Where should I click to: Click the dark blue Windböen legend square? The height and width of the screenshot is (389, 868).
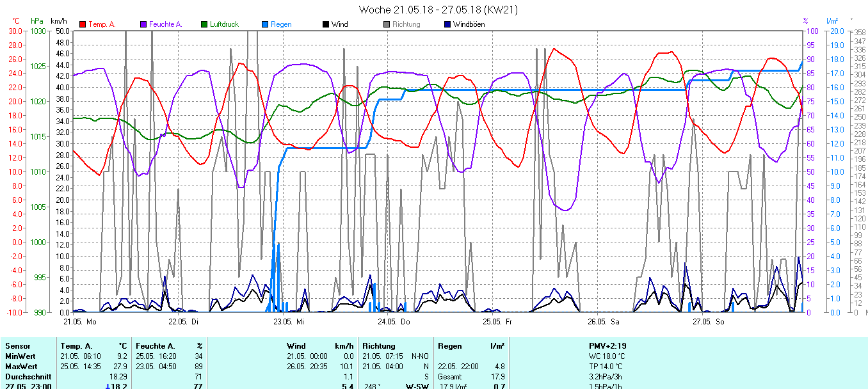[447, 24]
